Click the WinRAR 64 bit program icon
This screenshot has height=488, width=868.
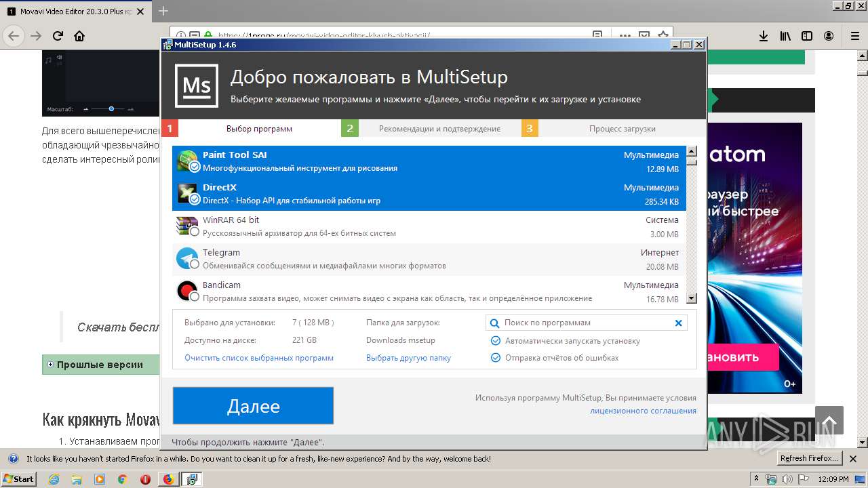coord(186,226)
